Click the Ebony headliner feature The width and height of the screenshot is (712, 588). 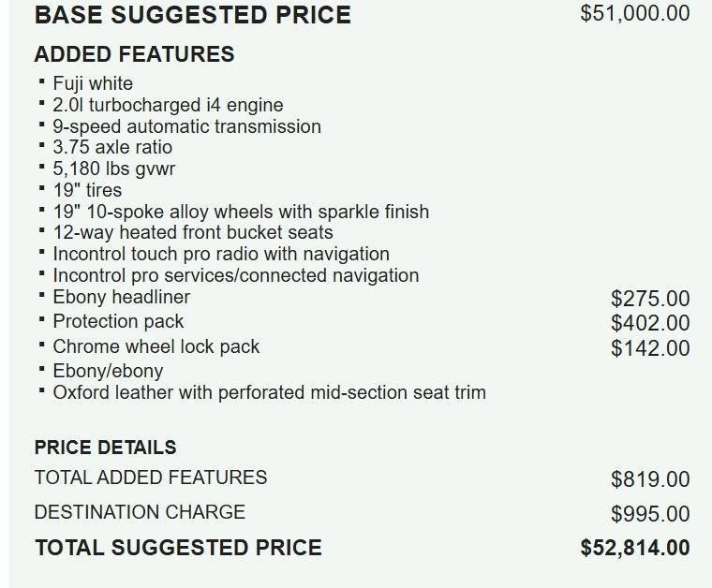[x=121, y=297]
